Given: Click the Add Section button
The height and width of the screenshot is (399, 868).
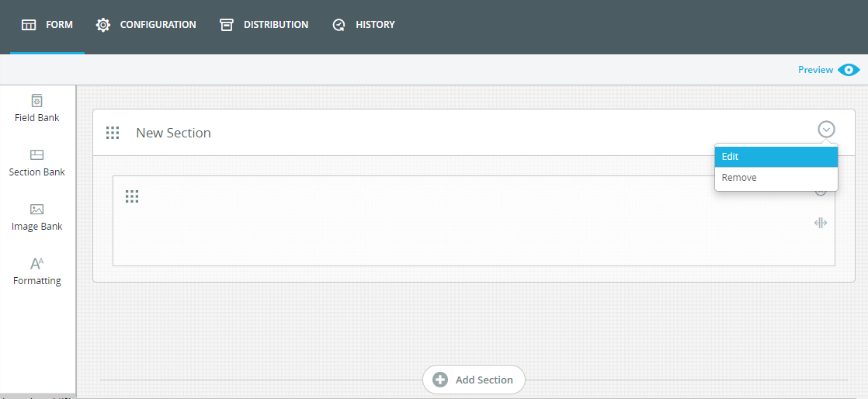Looking at the screenshot, I should coord(474,380).
